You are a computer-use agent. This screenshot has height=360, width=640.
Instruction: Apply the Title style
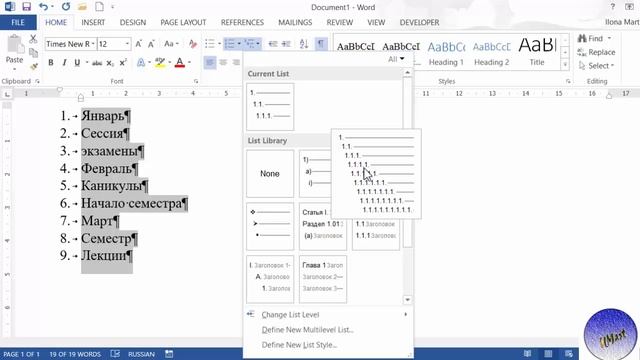coord(537,53)
